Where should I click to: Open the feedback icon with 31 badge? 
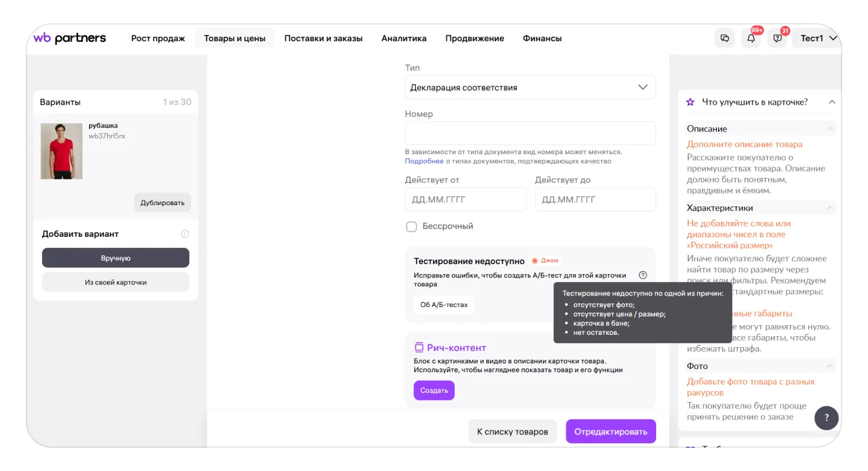[x=778, y=38]
